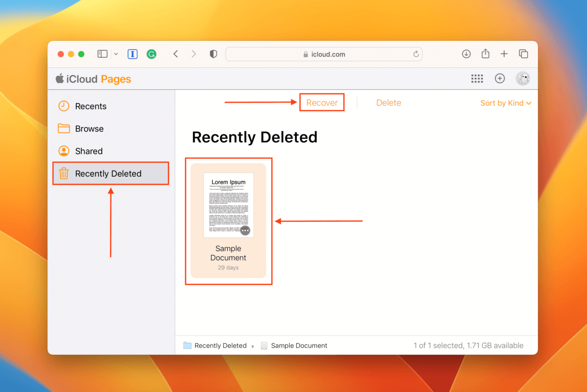Show Safari tab overview
This screenshot has height=392, width=587.
pos(523,54)
